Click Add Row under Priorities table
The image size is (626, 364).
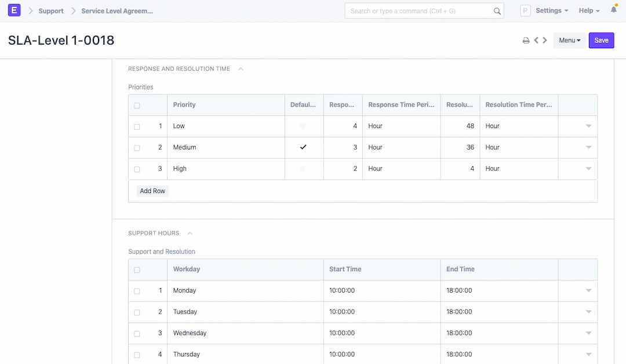152,191
